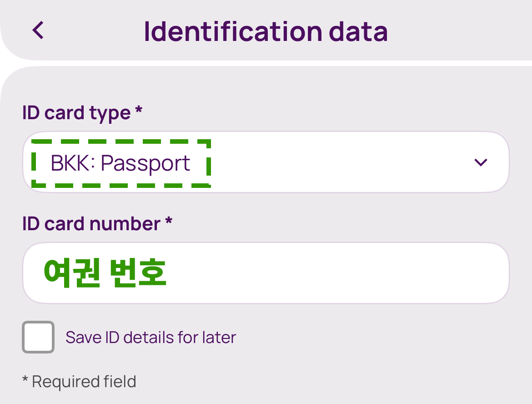Image resolution: width=532 pixels, height=404 pixels.
Task: Click the "Identification data" page title
Action: [266, 31]
